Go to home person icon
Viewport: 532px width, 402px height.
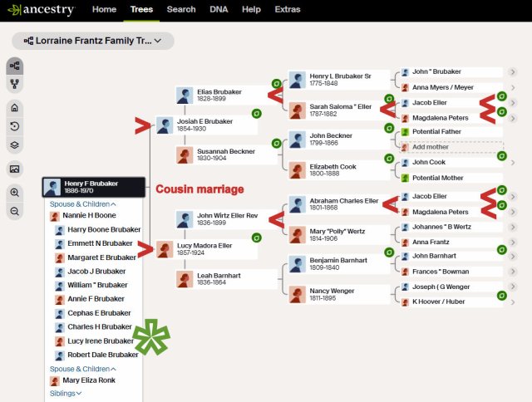[x=14, y=107]
